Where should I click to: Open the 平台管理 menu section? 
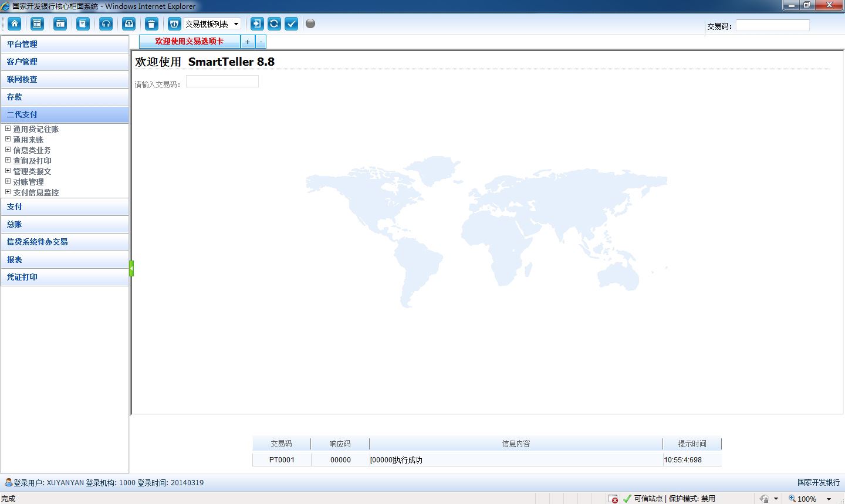65,44
